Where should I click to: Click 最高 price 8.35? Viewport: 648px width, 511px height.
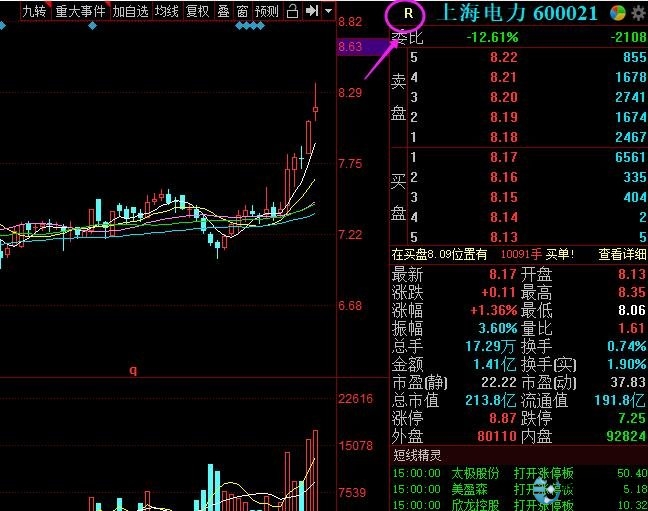click(x=632, y=292)
